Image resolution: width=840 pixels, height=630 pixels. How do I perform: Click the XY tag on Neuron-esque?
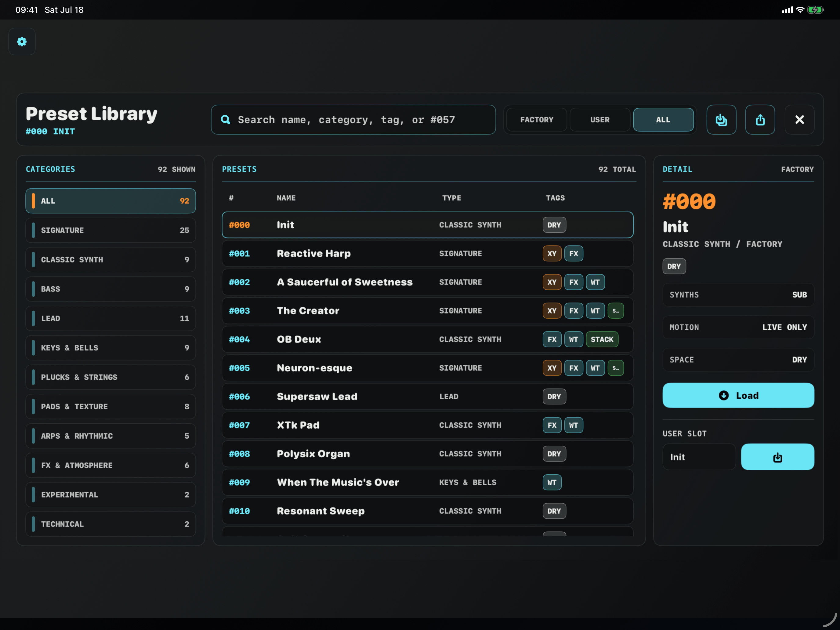click(552, 368)
